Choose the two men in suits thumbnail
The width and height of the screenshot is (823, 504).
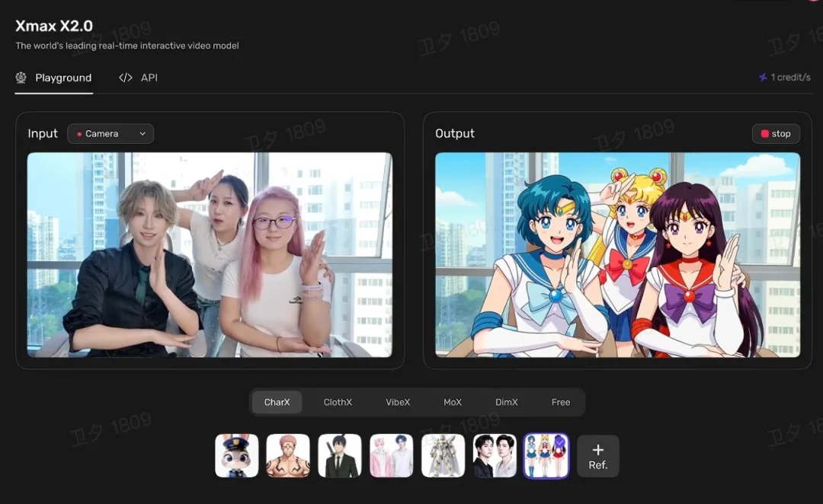pyautogui.click(x=495, y=455)
